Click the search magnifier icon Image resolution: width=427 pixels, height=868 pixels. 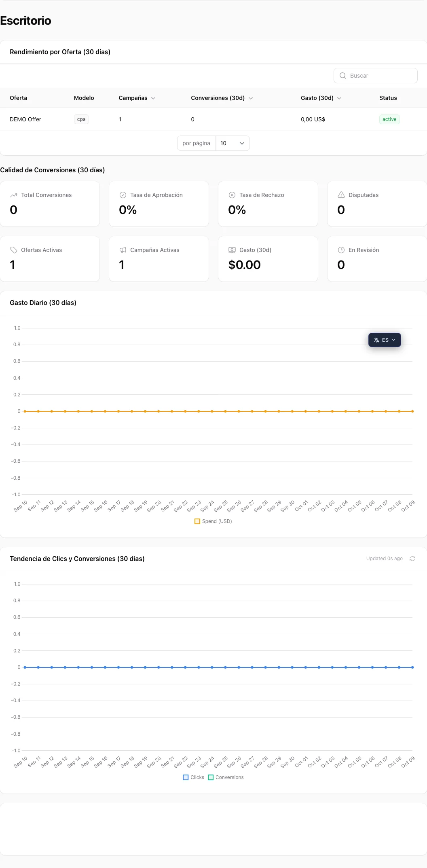[343, 76]
